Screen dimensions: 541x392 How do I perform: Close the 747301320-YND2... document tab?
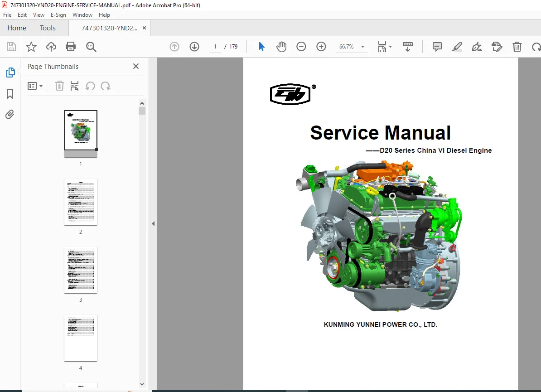coord(144,28)
